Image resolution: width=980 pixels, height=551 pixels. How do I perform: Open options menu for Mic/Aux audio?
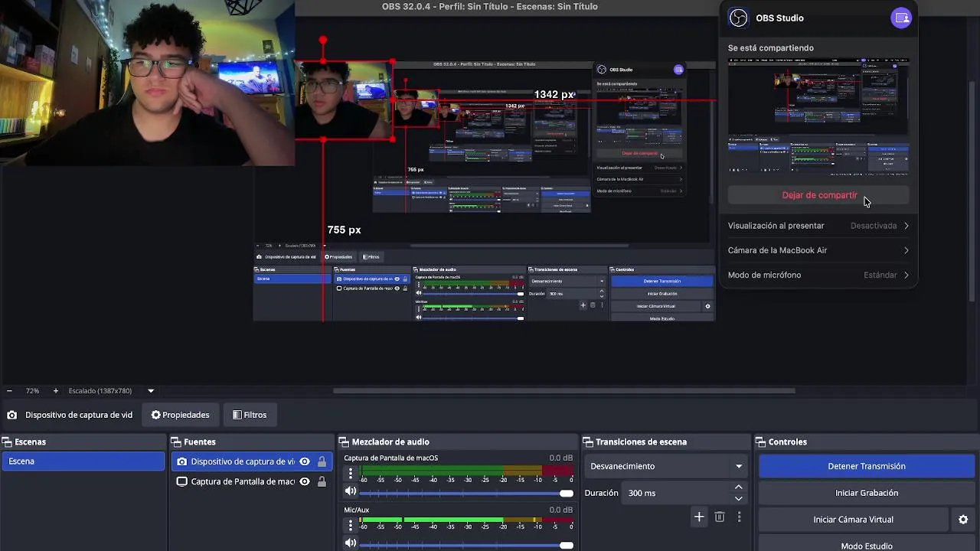point(351,525)
